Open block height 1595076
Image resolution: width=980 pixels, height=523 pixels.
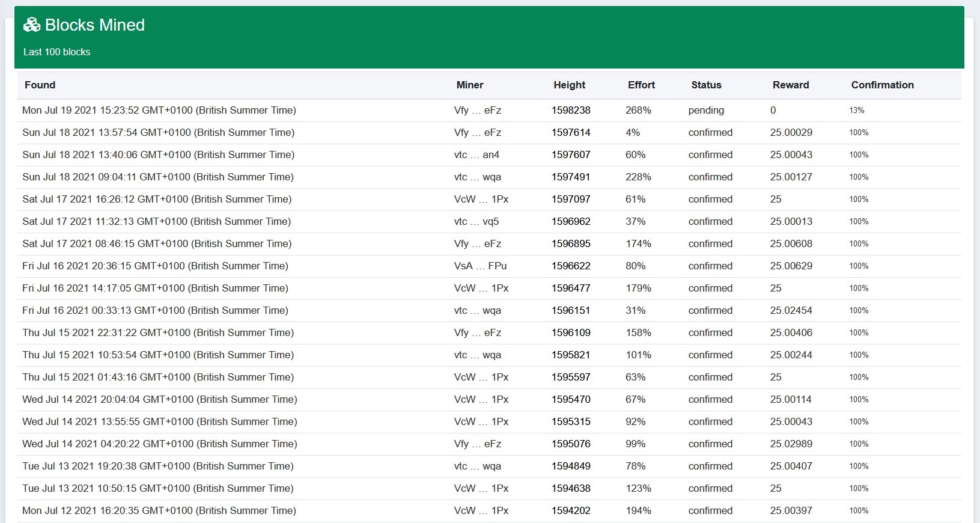(571, 444)
